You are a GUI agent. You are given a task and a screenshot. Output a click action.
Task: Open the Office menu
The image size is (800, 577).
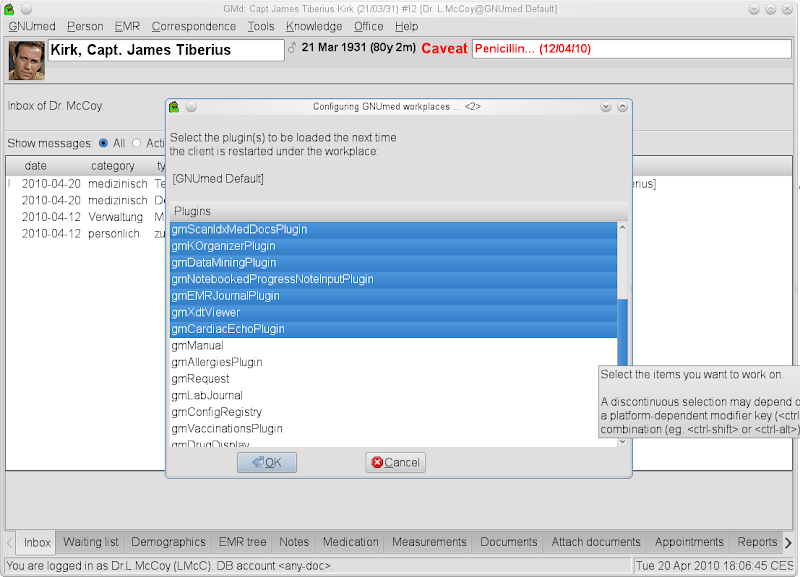(368, 27)
